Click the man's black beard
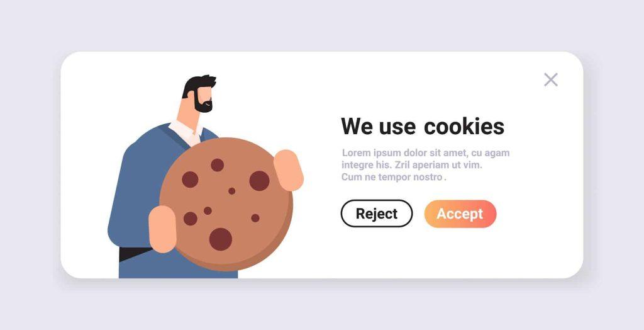 [x=203, y=105]
